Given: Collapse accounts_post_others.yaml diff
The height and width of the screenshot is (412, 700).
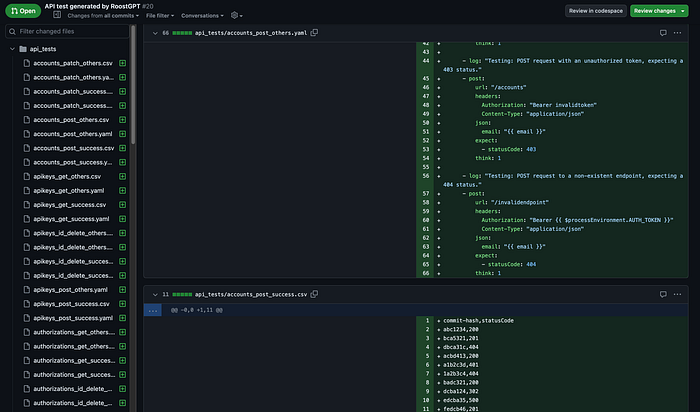Looking at the screenshot, I should [155, 33].
